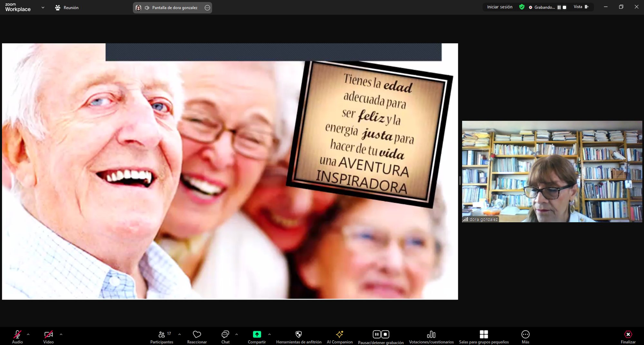Viewport: 644px width, 345px height.
Task: Expand the share options arrow beside Compartir
Action: (x=270, y=334)
